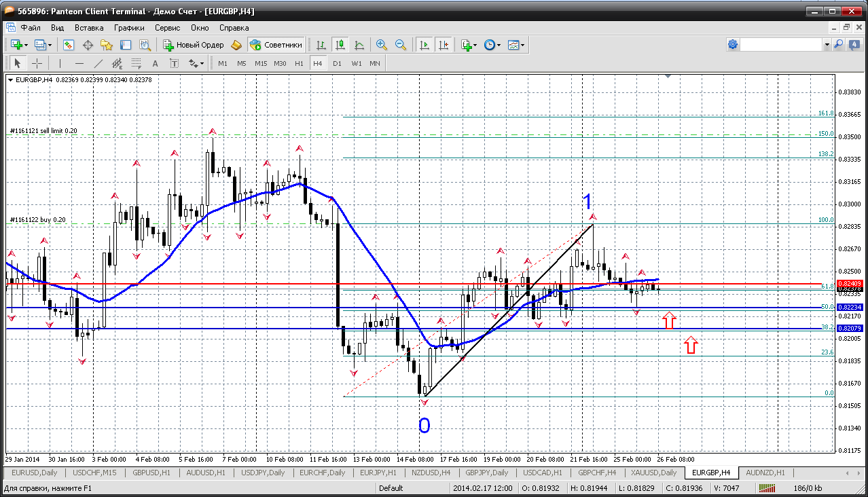
Task: Switch timeframe to MN
Action: click(375, 63)
